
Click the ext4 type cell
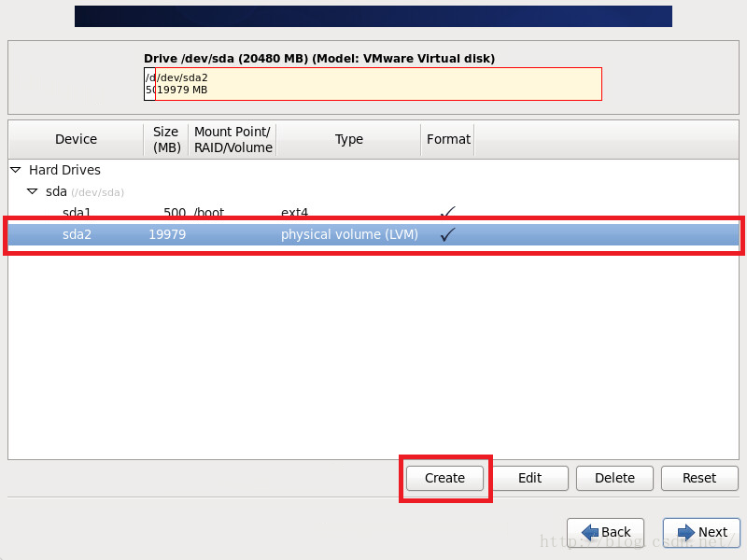pos(294,213)
